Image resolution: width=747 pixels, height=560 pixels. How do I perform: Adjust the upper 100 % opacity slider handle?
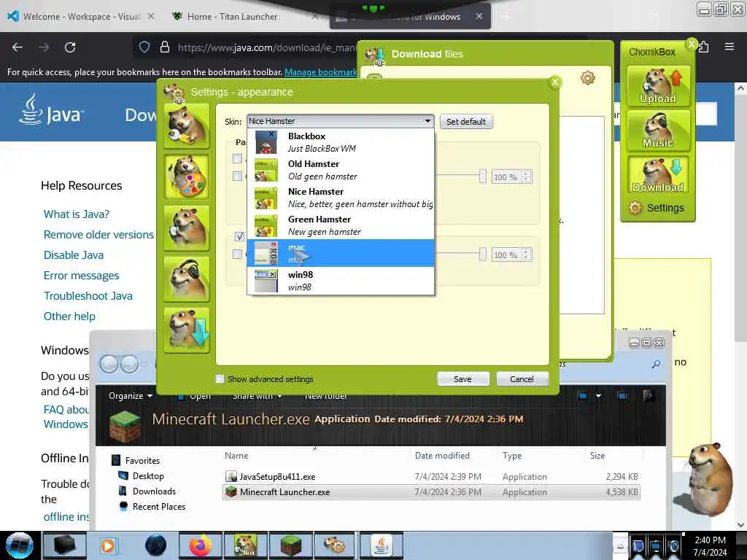483,176
